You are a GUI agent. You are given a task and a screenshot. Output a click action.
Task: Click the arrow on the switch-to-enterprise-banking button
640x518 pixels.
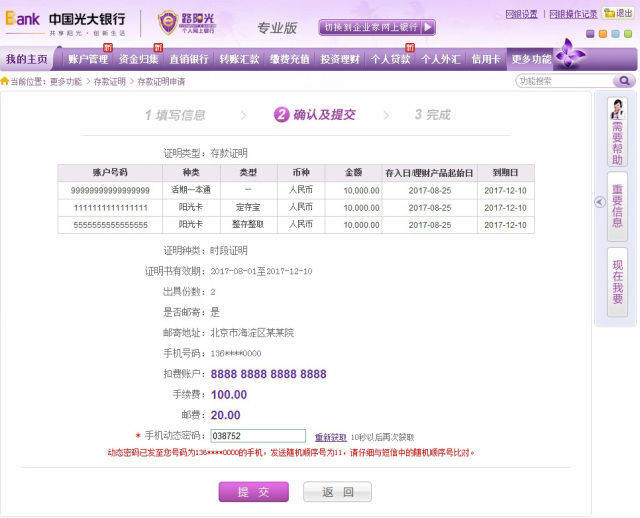[x=428, y=27]
